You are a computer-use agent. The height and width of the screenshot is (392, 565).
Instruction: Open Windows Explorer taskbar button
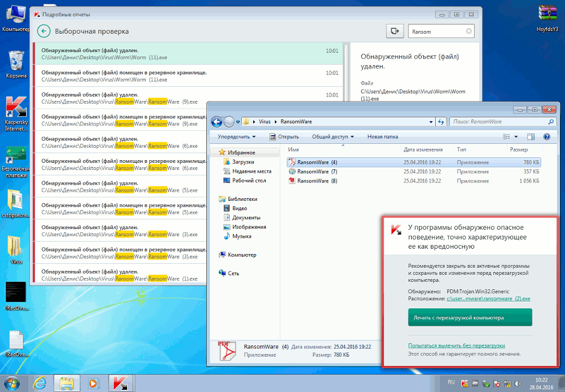click(x=67, y=383)
